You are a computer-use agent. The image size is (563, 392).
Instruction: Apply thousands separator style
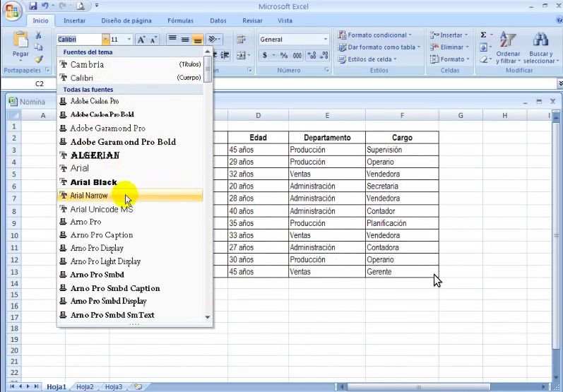tap(297, 55)
